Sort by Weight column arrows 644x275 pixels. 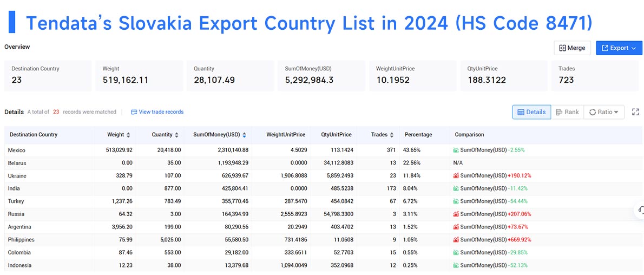click(128, 135)
